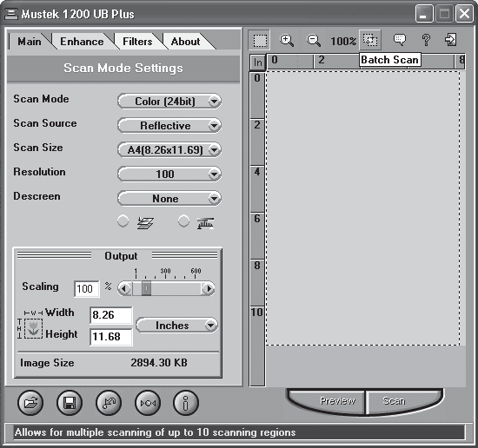This screenshot has width=478, height=448.
Task: Click the status bar help text
Action: [156, 432]
